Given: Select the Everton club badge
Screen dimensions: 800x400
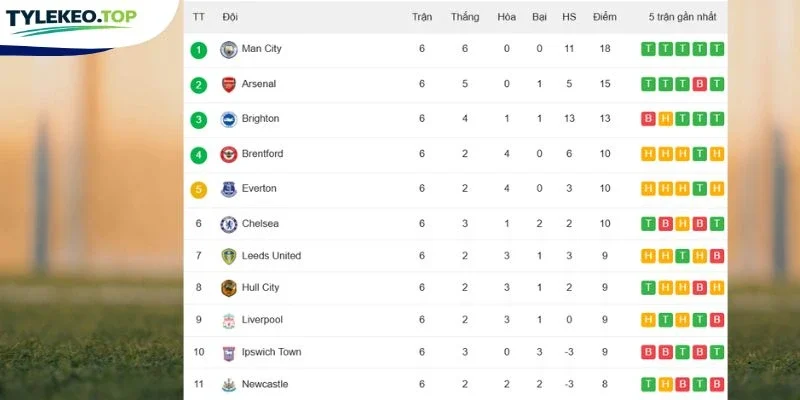Looking at the screenshot, I should click(x=229, y=189).
